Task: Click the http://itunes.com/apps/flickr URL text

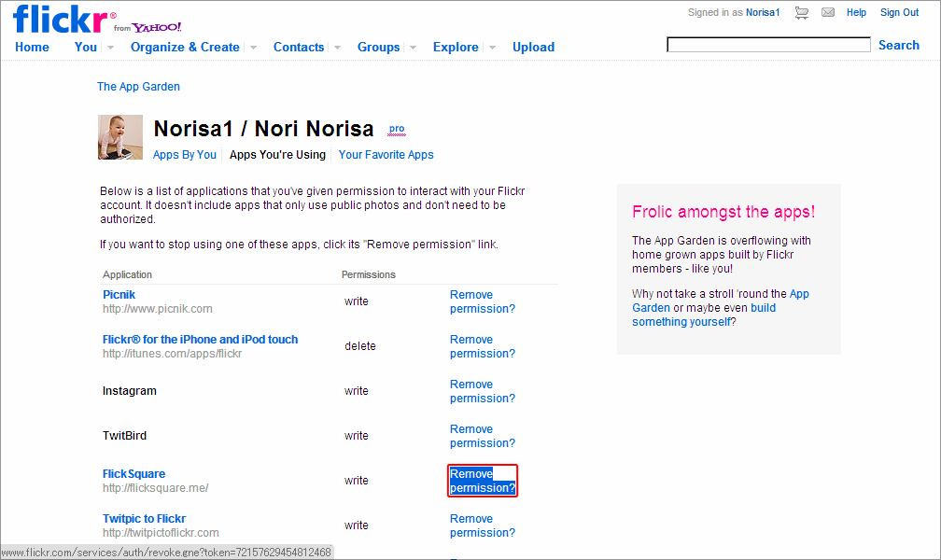Action: pos(172,354)
